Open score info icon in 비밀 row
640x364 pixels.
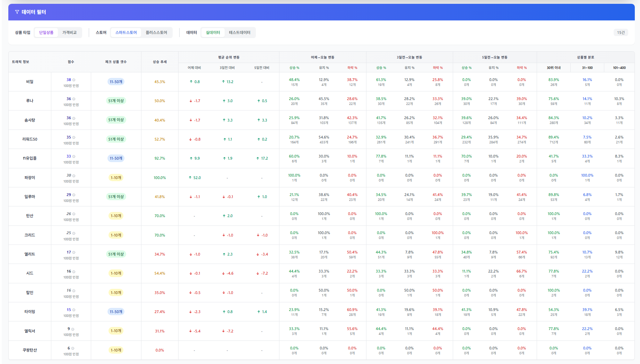coord(74,80)
